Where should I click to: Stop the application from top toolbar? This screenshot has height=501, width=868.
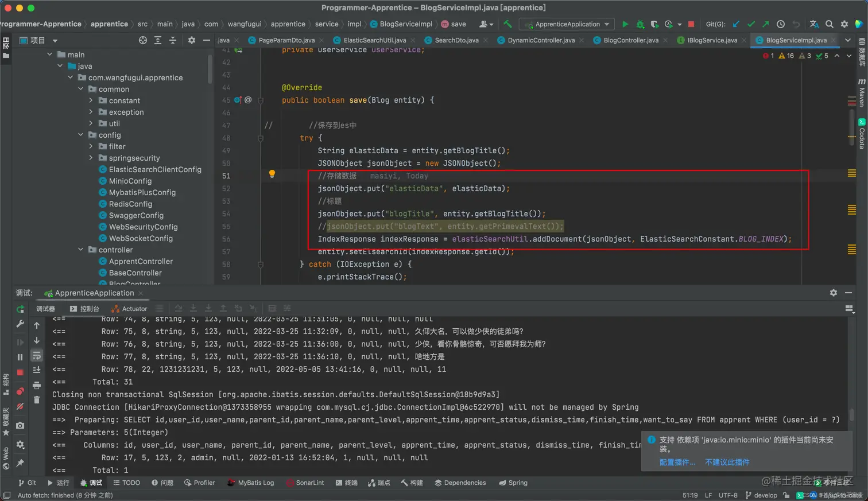click(691, 24)
